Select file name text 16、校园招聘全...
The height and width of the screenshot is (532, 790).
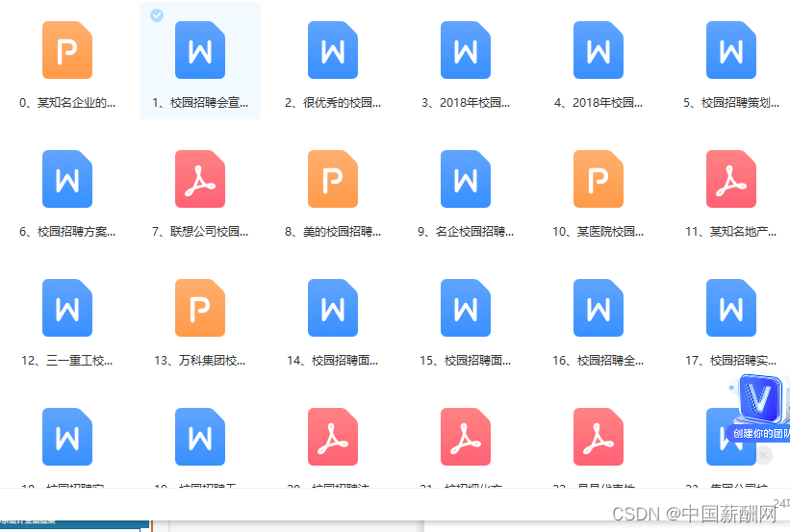coord(599,361)
